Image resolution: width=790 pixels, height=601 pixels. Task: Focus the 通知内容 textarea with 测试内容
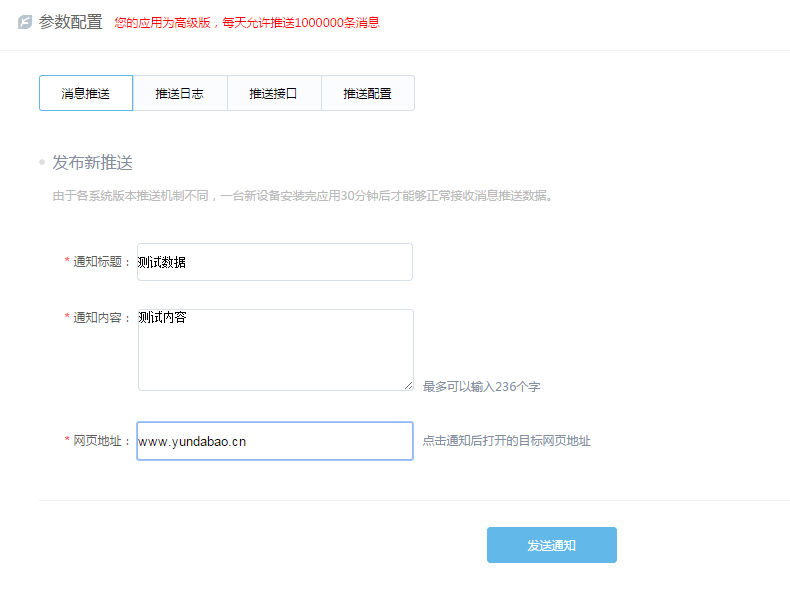[x=275, y=350]
